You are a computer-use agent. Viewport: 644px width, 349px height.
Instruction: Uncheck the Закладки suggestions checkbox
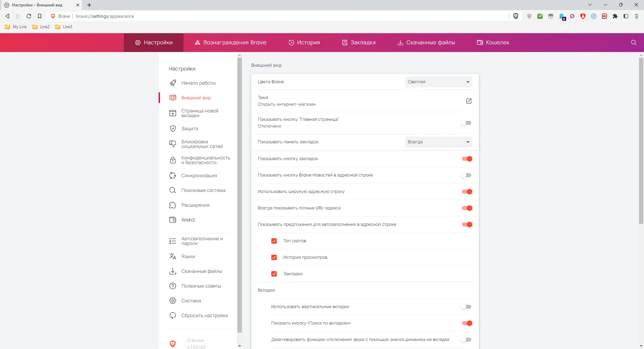[274, 274]
